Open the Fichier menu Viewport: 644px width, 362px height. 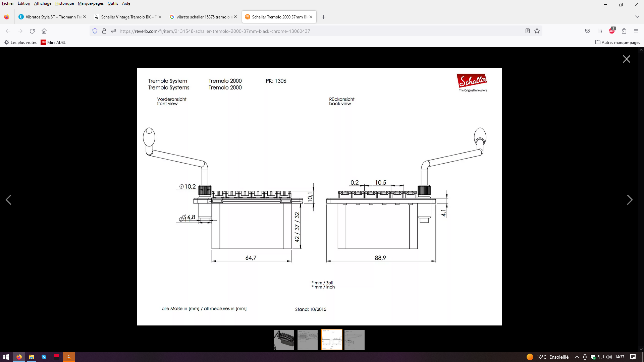coord(8,3)
